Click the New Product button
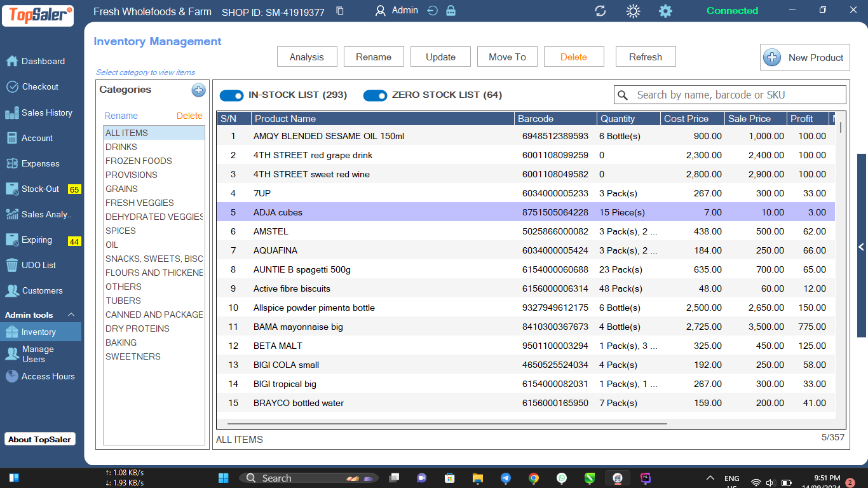The width and height of the screenshot is (868, 488). point(804,57)
